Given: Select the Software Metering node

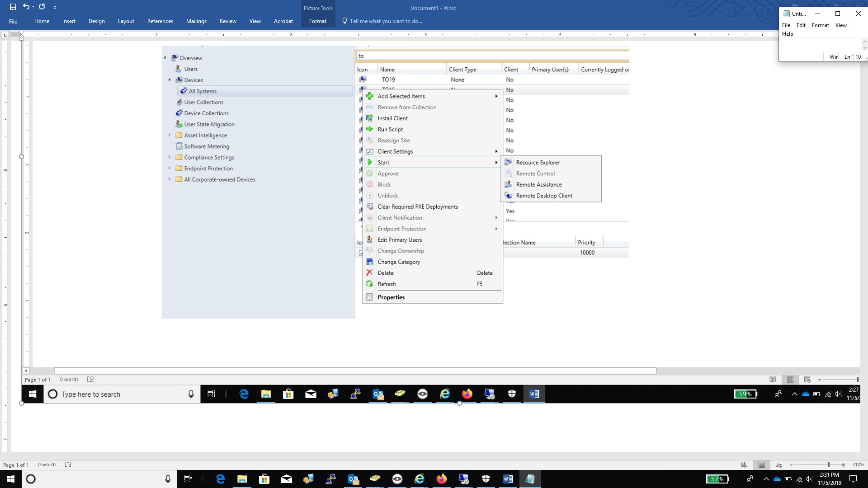Looking at the screenshot, I should point(207,146).
